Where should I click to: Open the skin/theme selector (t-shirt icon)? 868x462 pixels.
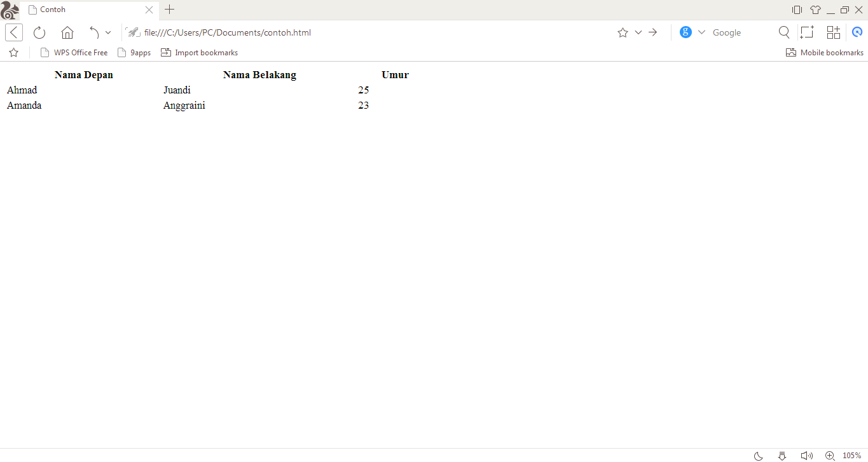(815, 10)
